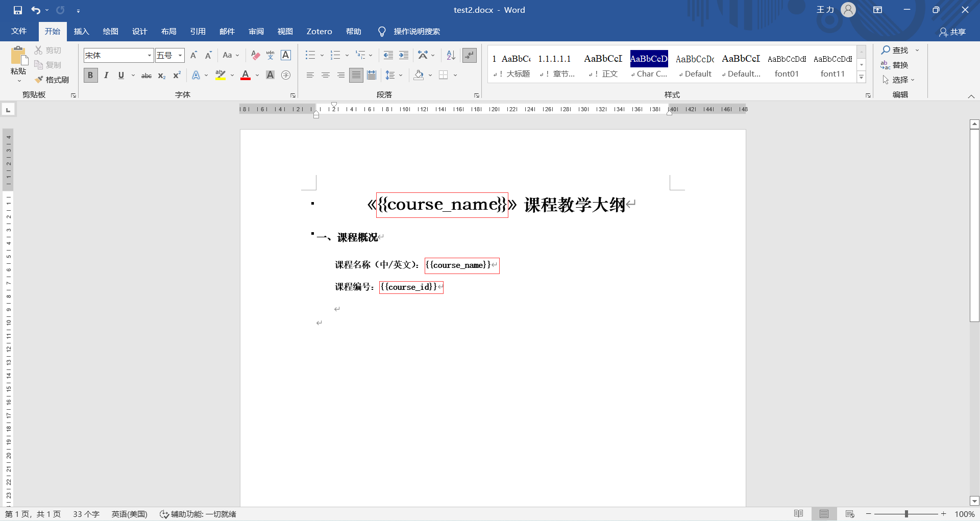Switch to Print Layout view
This screenshot has height=521, width=980.
pos(824,514)
